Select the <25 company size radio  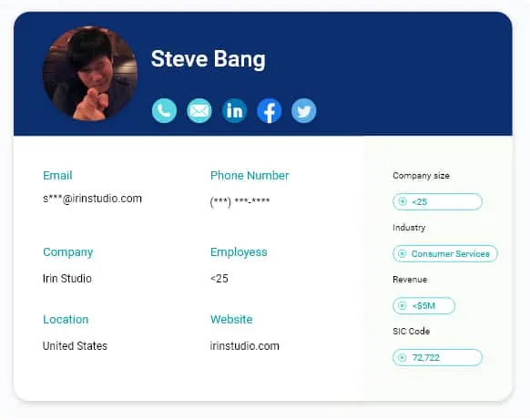pos(403,201)
